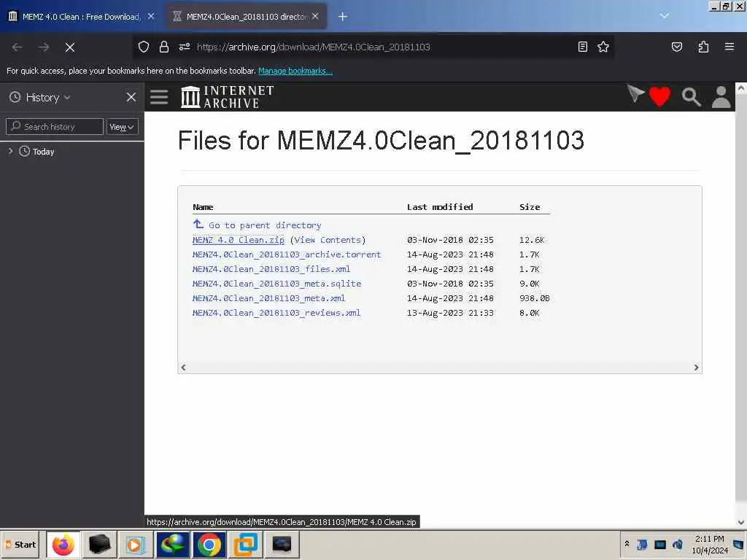Viewport: 747px width, 560px height.
Task: Toggle reader view icon
Action: pyautogui.click(x=583, y=47)
